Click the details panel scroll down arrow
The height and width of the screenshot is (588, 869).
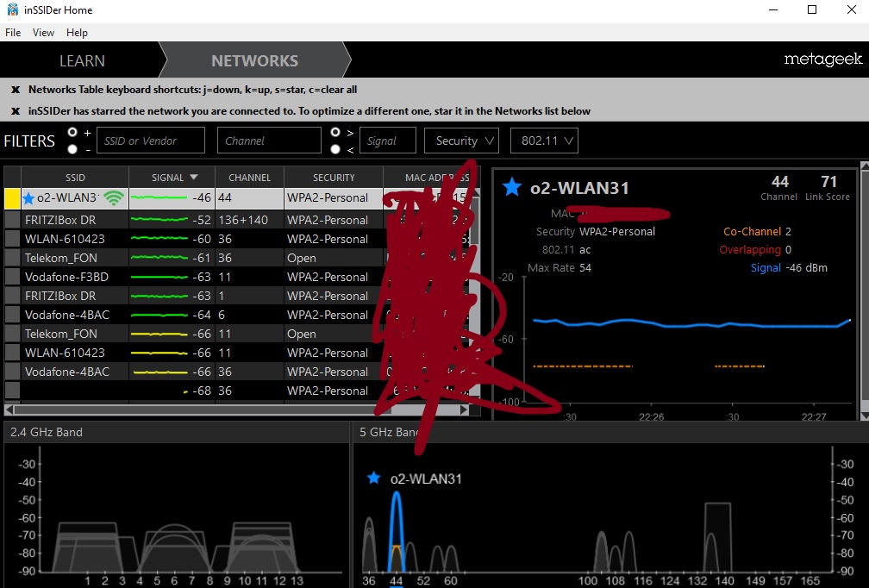(864, 416)
